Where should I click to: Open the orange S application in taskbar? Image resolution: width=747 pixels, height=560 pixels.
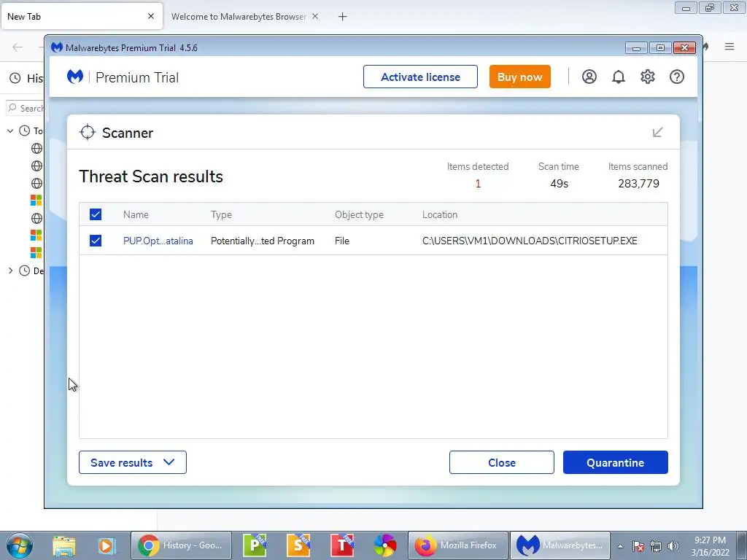pyautogui.click(x=298, y=545)
